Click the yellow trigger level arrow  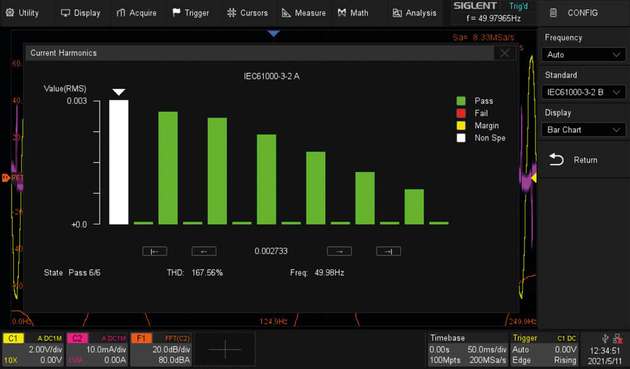[534, 177]
